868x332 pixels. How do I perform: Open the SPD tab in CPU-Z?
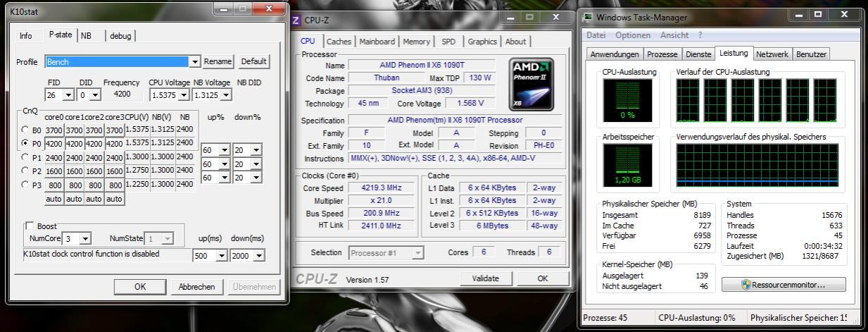(448, 42)
